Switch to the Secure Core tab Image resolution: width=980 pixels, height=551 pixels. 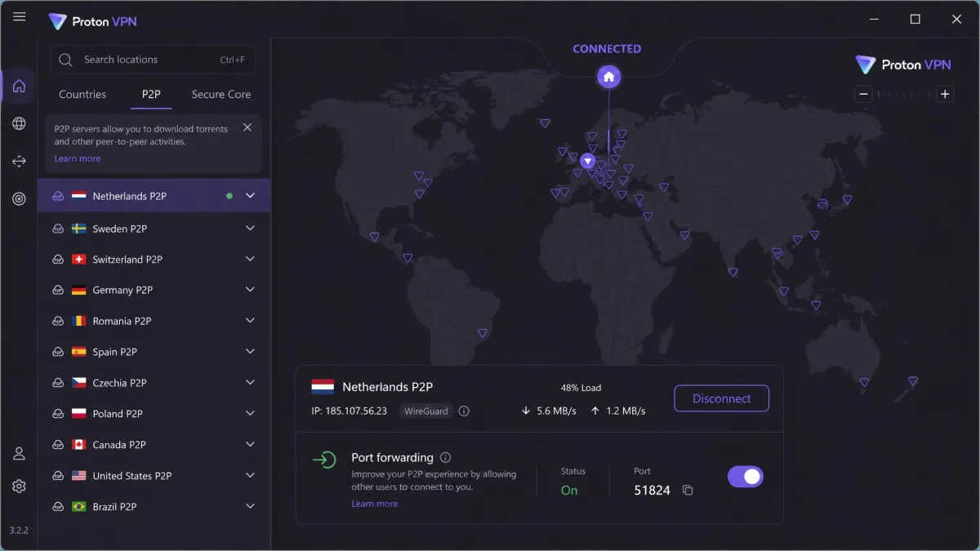click(221, 94)
